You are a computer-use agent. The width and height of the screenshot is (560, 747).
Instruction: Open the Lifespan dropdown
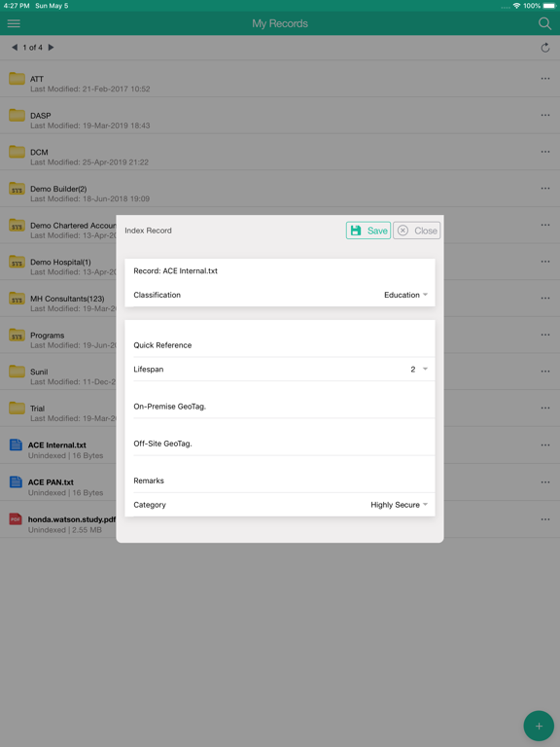click(419, 370)
